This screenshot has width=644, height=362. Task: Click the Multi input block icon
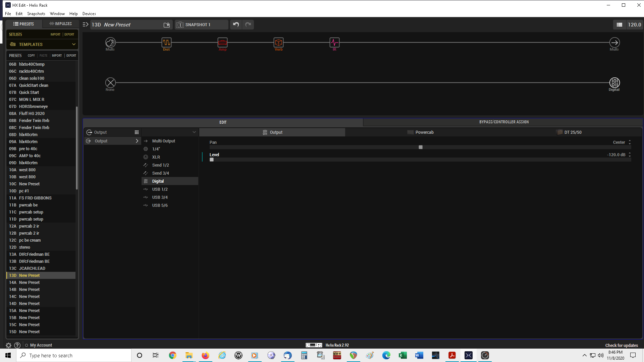110,43
